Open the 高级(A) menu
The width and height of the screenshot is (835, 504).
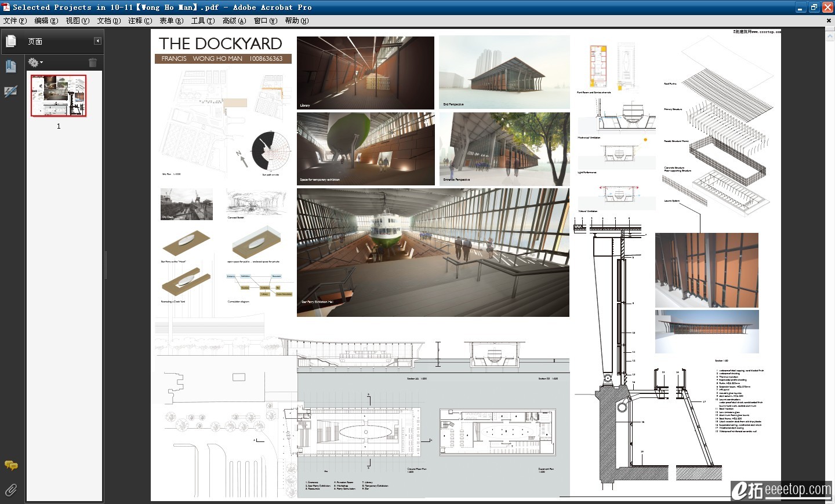[234, 20]
